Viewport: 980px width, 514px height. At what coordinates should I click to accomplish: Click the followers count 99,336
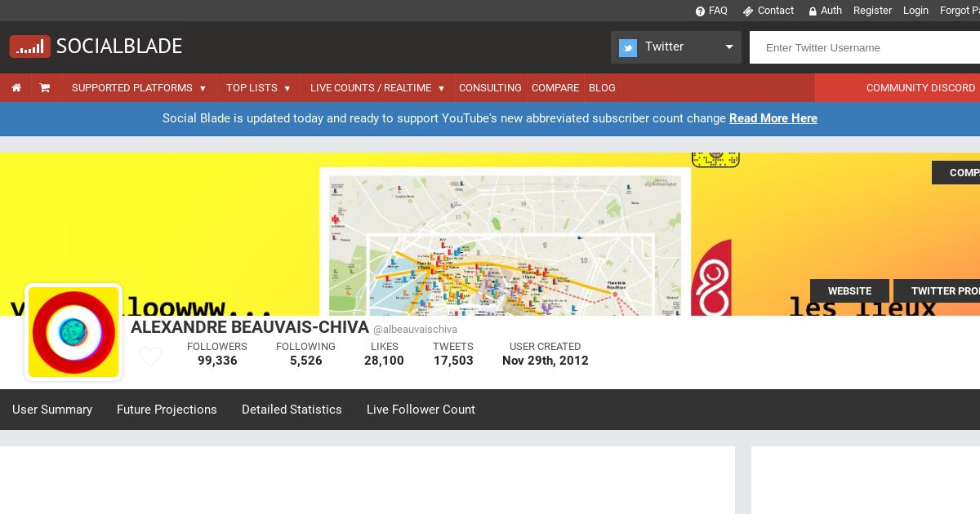point(217,361)
